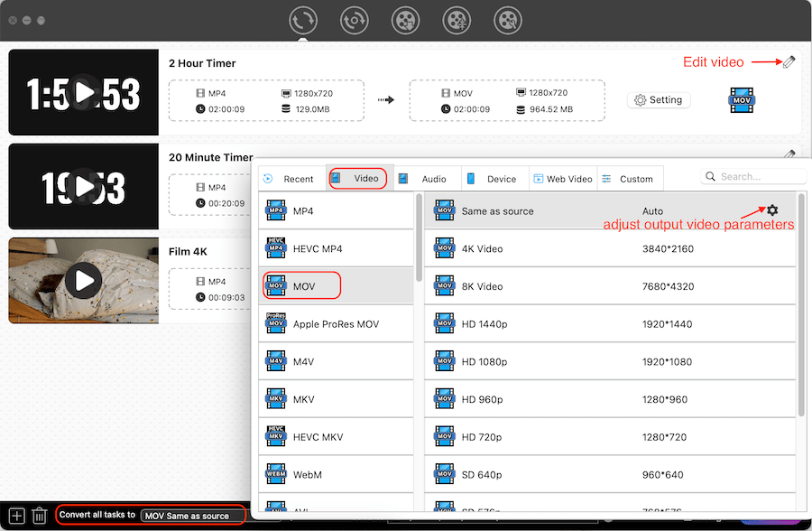The height and width of the screenshot is (531, 812).
Task: Click the HEVC MP4 file icon
Action: 275,247
